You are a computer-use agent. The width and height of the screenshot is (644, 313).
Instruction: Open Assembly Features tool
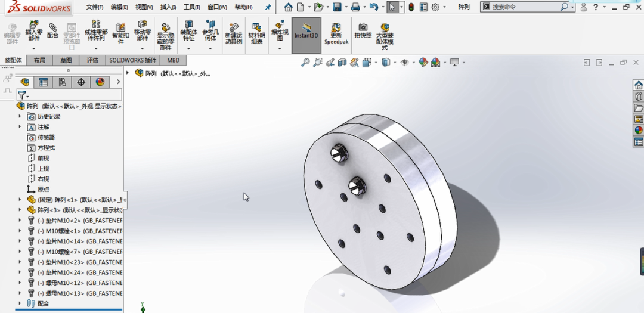click(x=188, y=31)
